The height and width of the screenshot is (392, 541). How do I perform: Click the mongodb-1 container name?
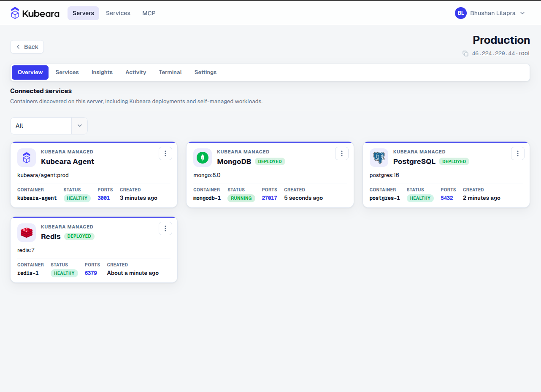(207, 198)
